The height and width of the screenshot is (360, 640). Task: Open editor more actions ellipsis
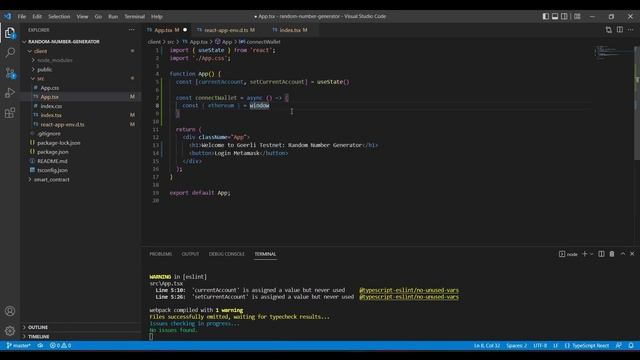pos(631,30)
